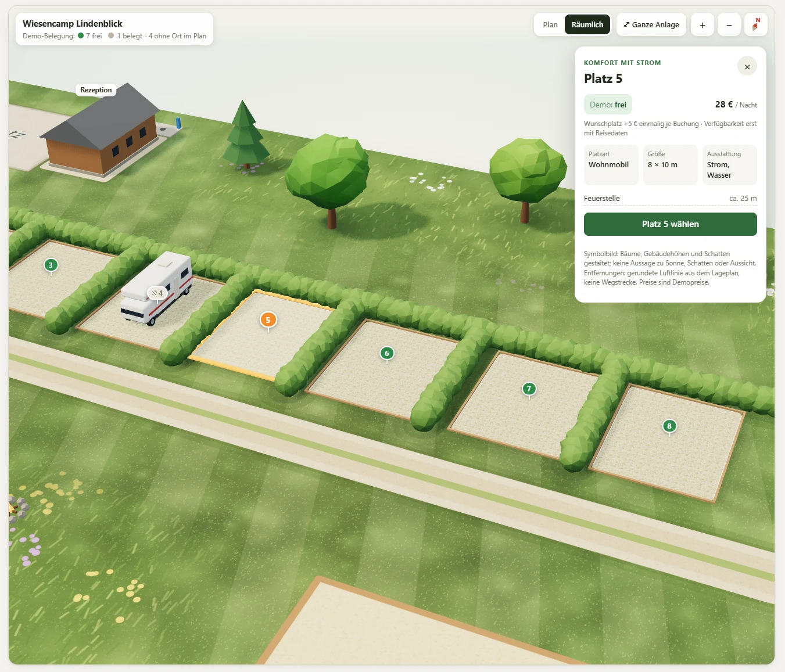
Task: Zoom out with the minus button
Action: click(729, 25)
